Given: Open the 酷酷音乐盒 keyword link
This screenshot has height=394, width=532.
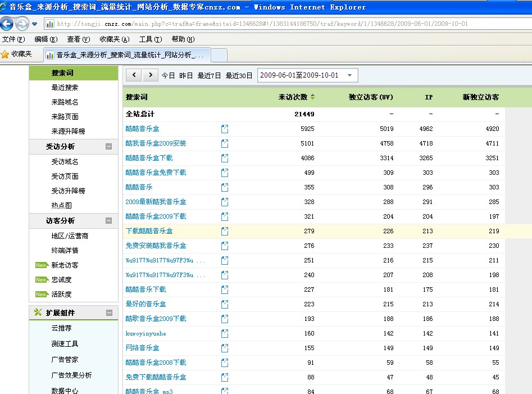Looking at the screenshot, I should 142,129.
